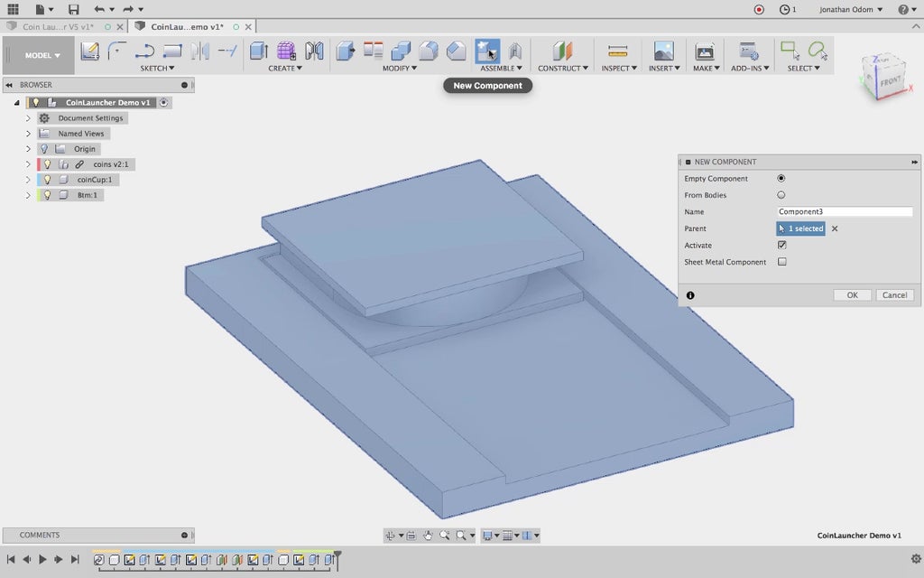924x578 pixels.
Task: Expand the Origin tree node
Action: (x=28, y=149)
